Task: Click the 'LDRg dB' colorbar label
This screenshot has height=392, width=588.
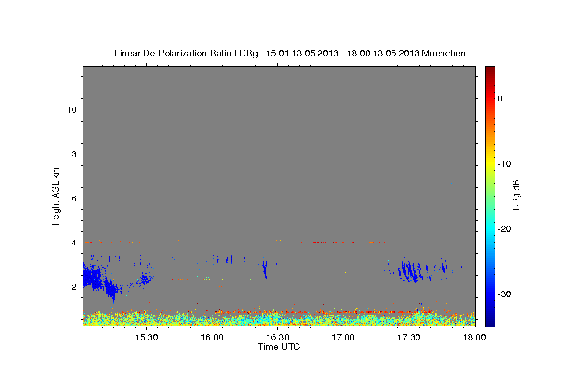Action: (516, 196)
